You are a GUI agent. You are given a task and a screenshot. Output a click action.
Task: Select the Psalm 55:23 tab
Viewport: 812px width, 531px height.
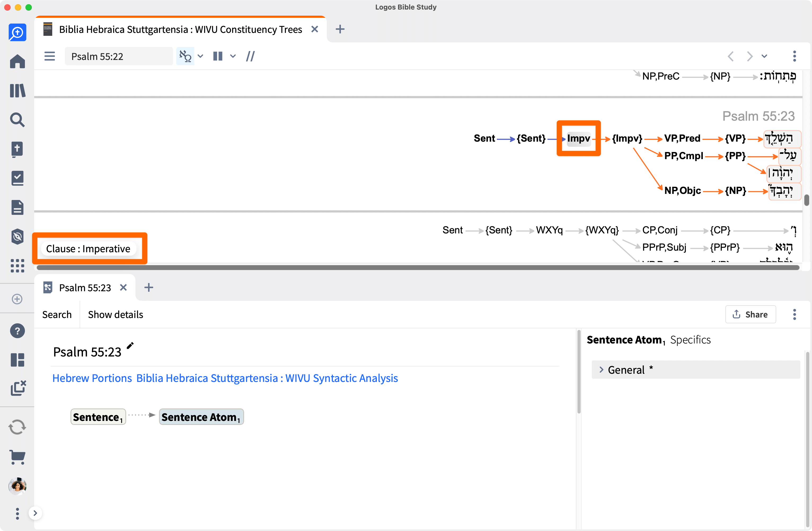pyautogui.click(x=85, y=288)
